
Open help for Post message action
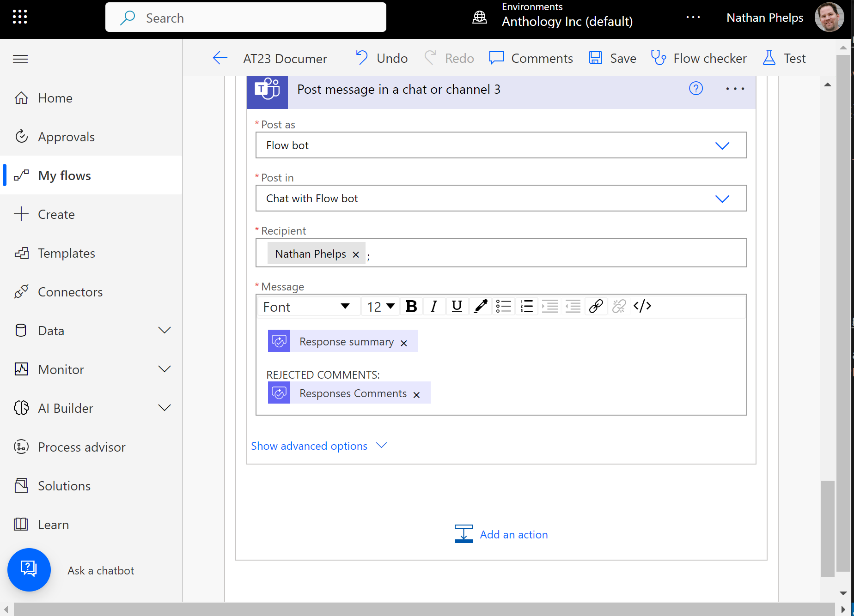pos(696,88)
